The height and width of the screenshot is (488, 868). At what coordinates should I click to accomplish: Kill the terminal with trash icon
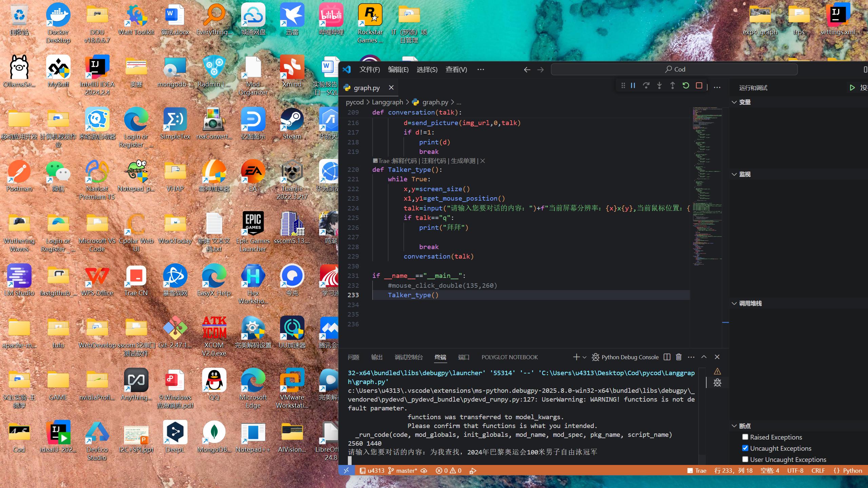tap(678, 357)
